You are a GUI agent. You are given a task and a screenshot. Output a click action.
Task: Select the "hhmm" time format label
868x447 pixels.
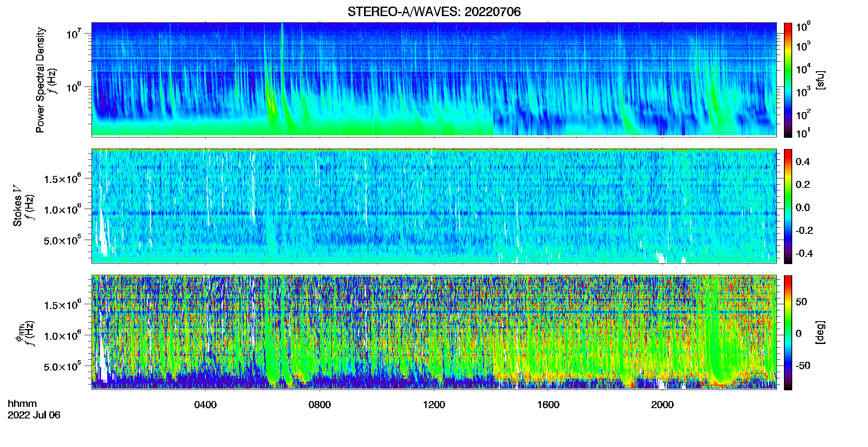pyautogui.click(x=22, y=404)
